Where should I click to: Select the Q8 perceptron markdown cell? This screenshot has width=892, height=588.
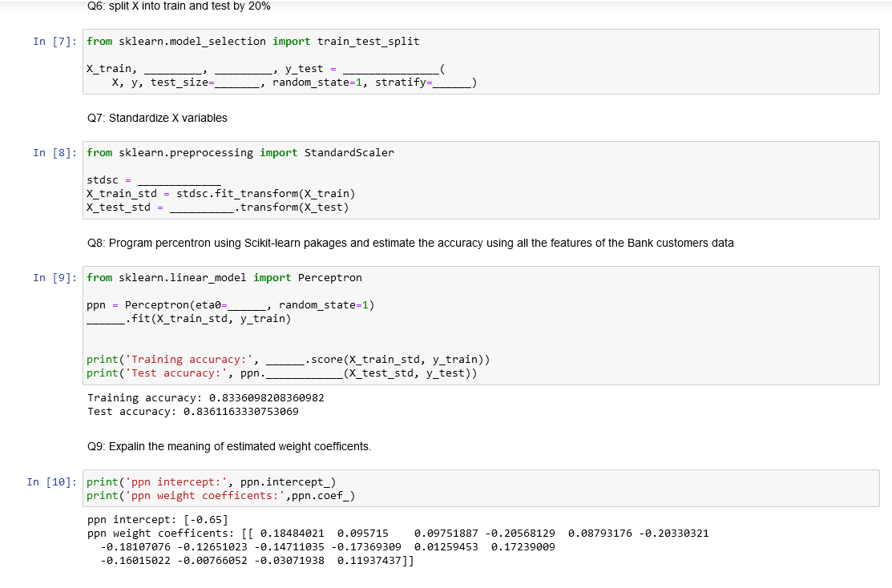click(x=409, y=243)
